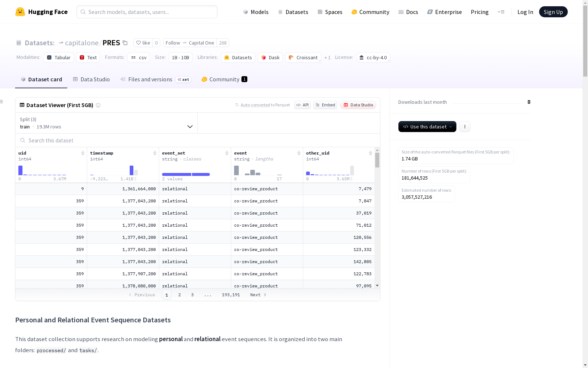588x368 pixels.
Task: Open the timestamp column sort arrows
Action: 155,153
